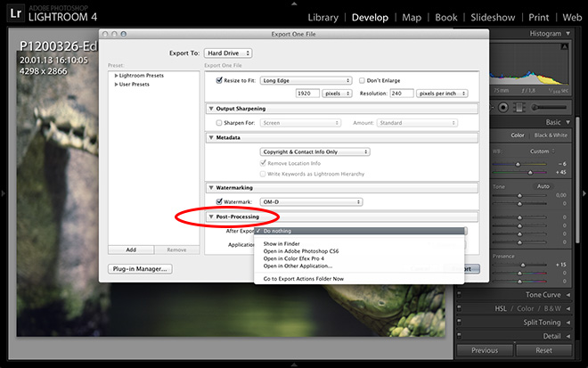Toggle the Tone Curve panel on/off switch
Screen dimensions: 588x368
point(460,295)
